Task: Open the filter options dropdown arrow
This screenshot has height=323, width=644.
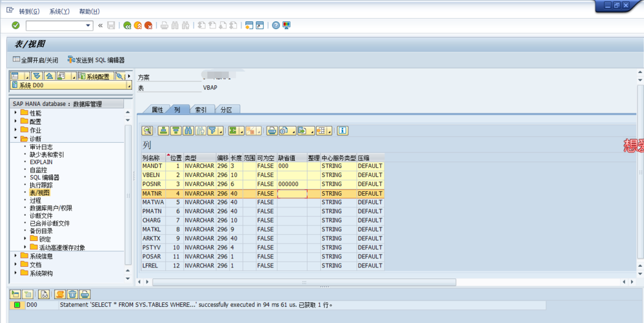Action: coord(221,131)
